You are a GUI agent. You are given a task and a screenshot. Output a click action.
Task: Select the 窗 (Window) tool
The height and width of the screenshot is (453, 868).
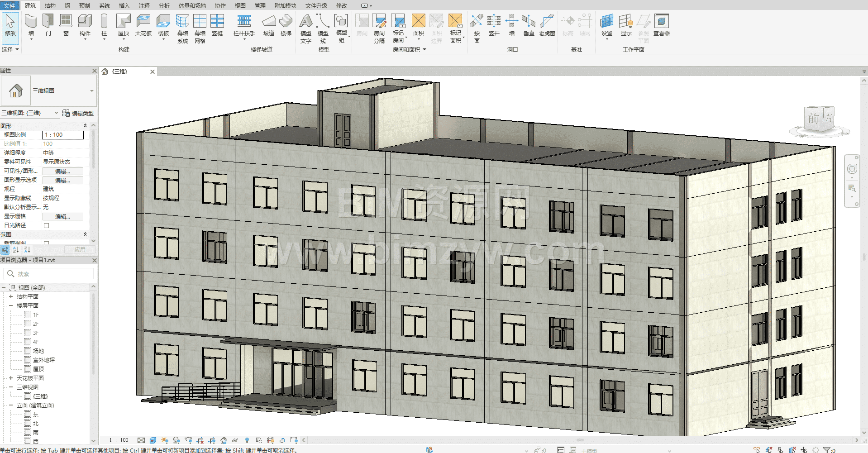pos(66,25)
